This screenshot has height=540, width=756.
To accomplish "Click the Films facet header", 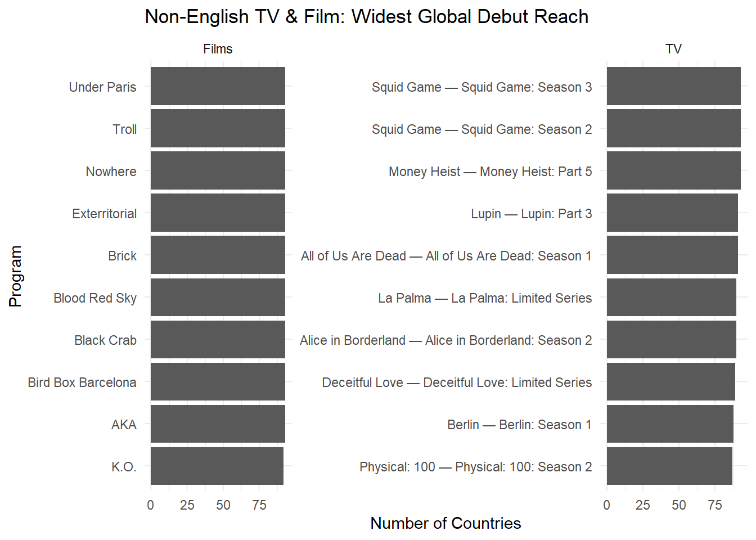I will tap(218, 49).
